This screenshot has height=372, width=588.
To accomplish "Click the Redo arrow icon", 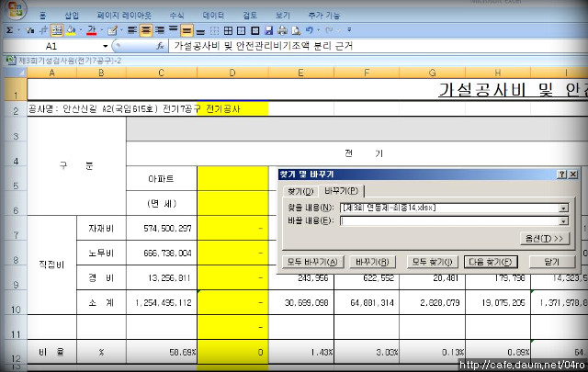I will (x=329, y=30).
